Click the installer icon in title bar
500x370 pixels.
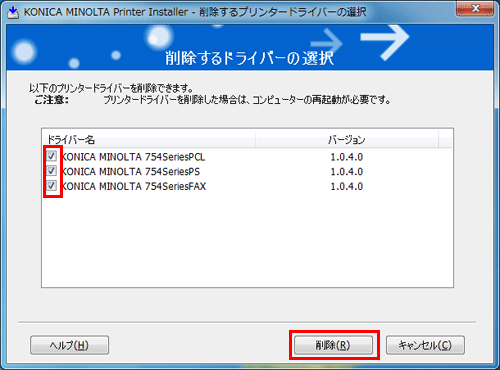[x=13, y=12]
